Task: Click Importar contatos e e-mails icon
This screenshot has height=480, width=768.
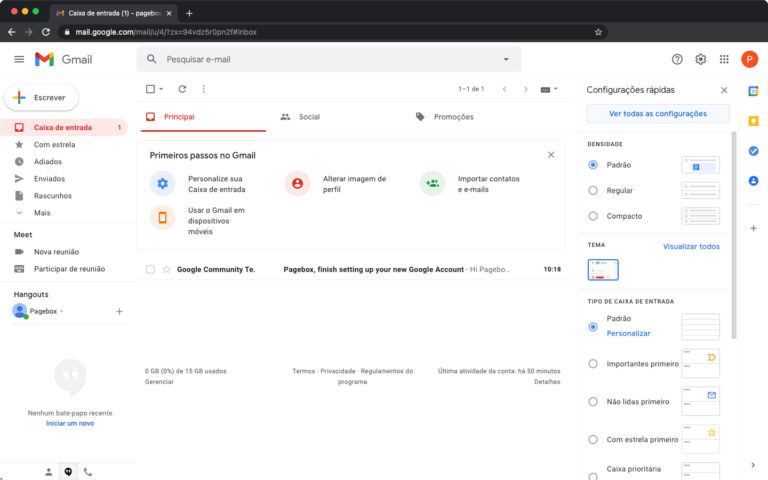Action: click(432, 183)
